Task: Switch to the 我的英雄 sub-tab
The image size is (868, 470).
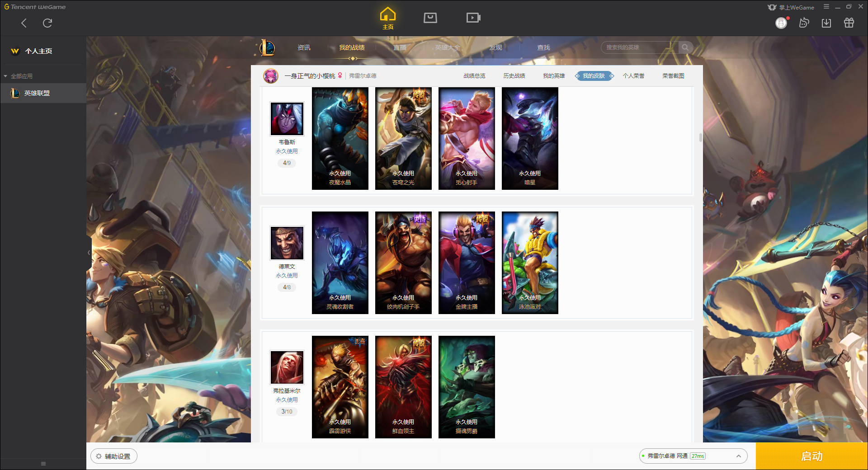Action: coord(554,76)
